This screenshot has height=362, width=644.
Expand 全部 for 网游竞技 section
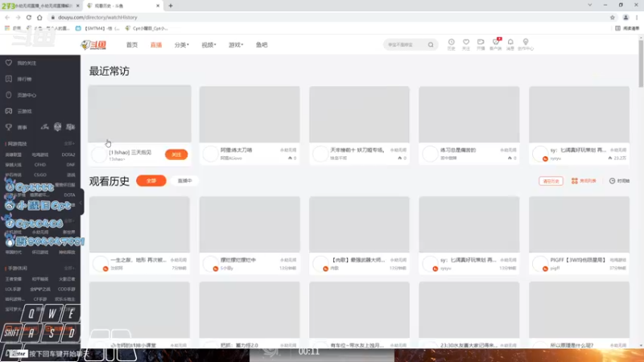(69, 144)
